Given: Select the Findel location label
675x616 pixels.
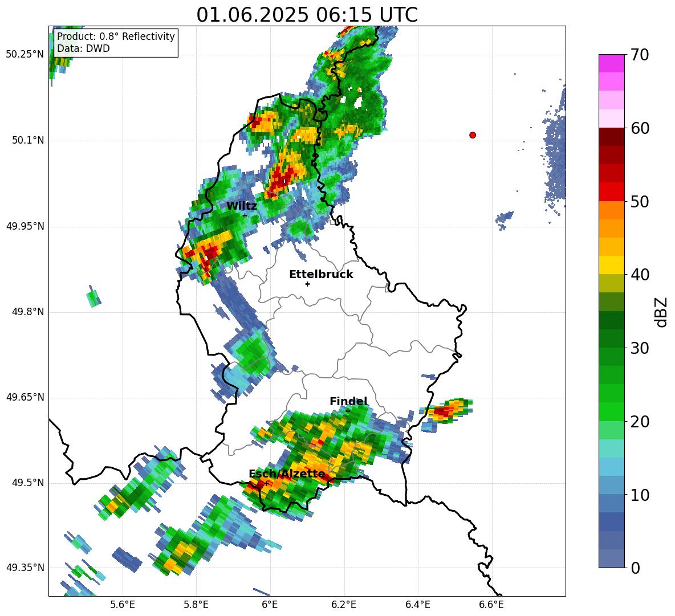Looking at the screenshot, I should [349, 401].
